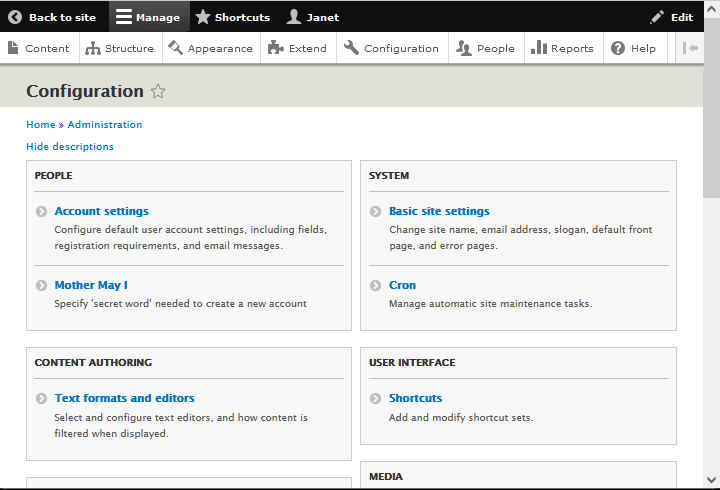720x490 pixels.
Task: Open the Structure admin menu
Action: tap(119, 48)
